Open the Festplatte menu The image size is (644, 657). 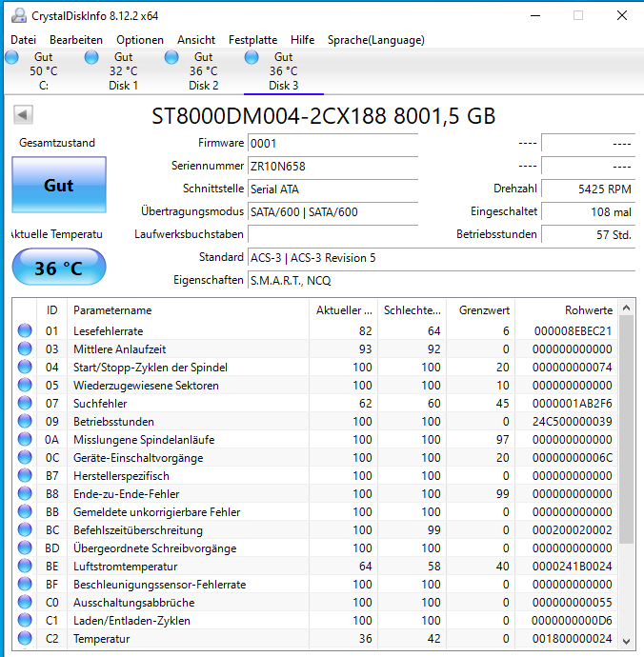[x=252, y=40]
